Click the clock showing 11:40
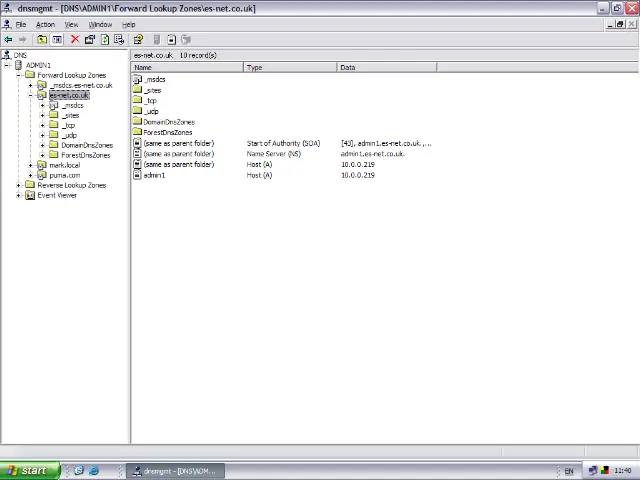This screenshot has width=640, height=480. (x=623, y=471)
